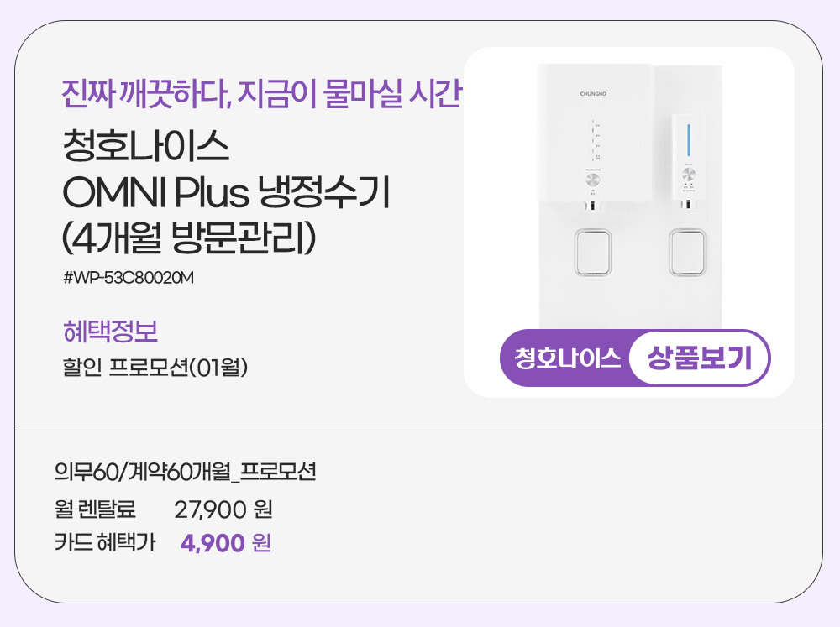This screenshot has width=840, height=627.
Task: Click the 의무60/계약60개월_프로모션 contract line
Action: tap(184, 472)
